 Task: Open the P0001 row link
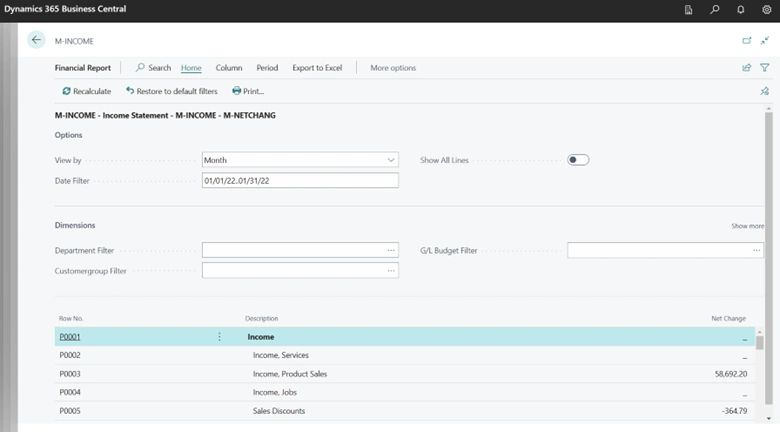(70, 337)
